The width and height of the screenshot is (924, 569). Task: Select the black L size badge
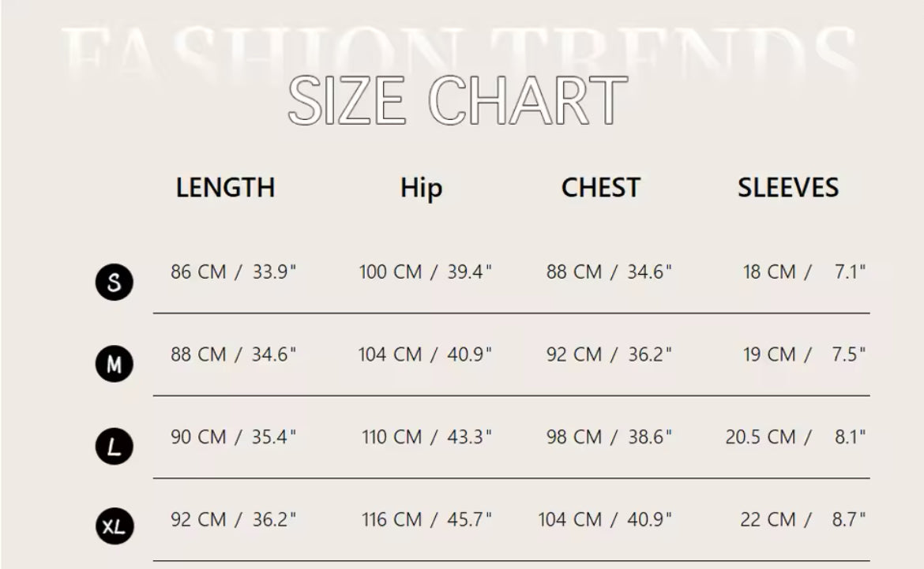coord(115,447)
